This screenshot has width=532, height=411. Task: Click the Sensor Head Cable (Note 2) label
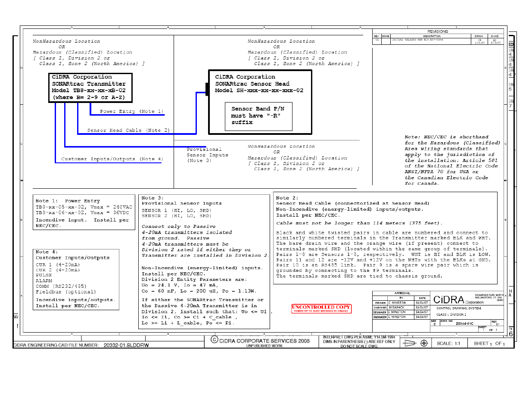coord(128,130)
